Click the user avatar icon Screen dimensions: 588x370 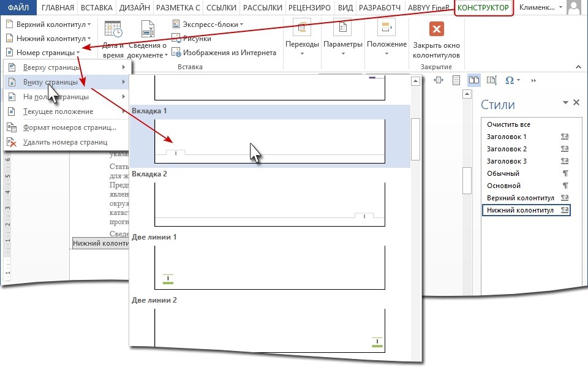pyautogui.click(x=574, y=7)
